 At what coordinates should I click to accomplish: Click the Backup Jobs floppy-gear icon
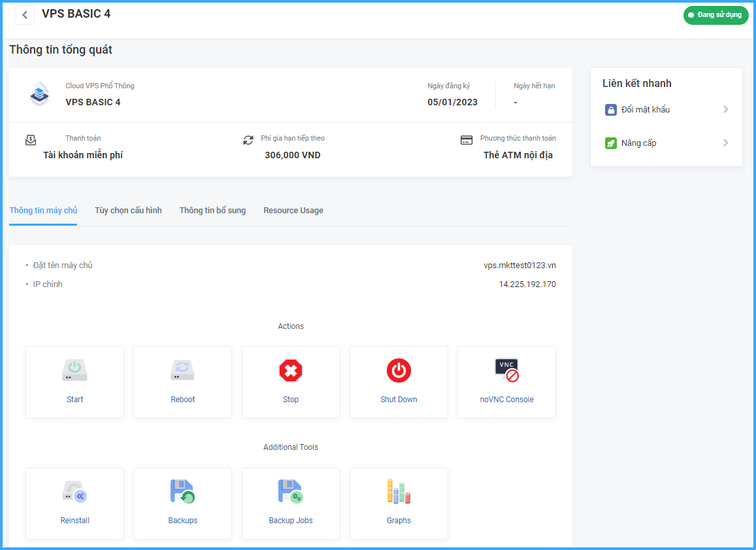tap(291, 492)
